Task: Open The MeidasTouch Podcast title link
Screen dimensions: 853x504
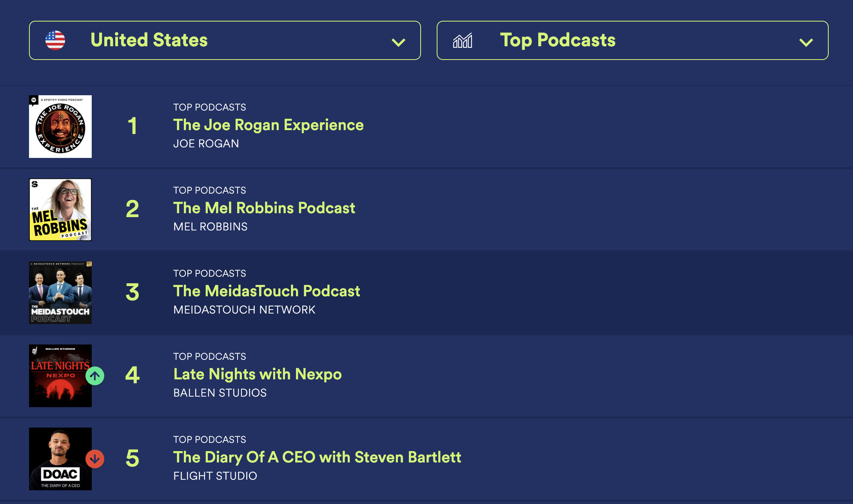Action: coord(267,291)
